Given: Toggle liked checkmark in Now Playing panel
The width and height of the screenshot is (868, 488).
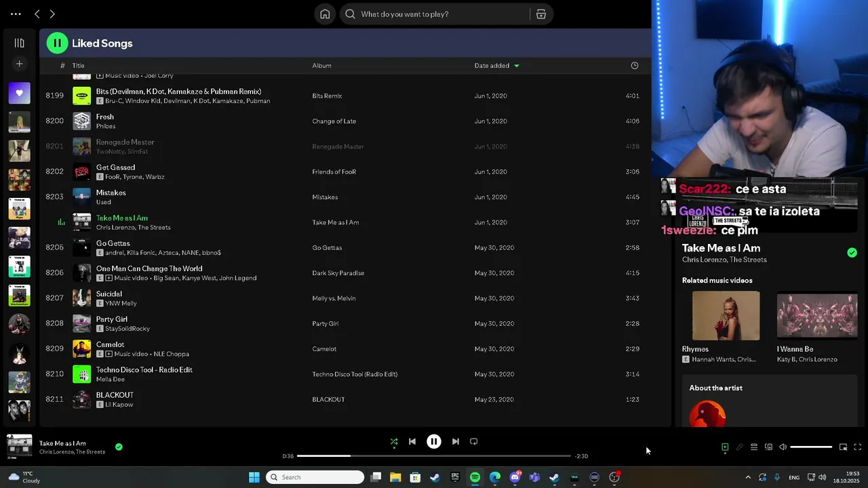Looking at the screenshot, I should pos(852,253).
